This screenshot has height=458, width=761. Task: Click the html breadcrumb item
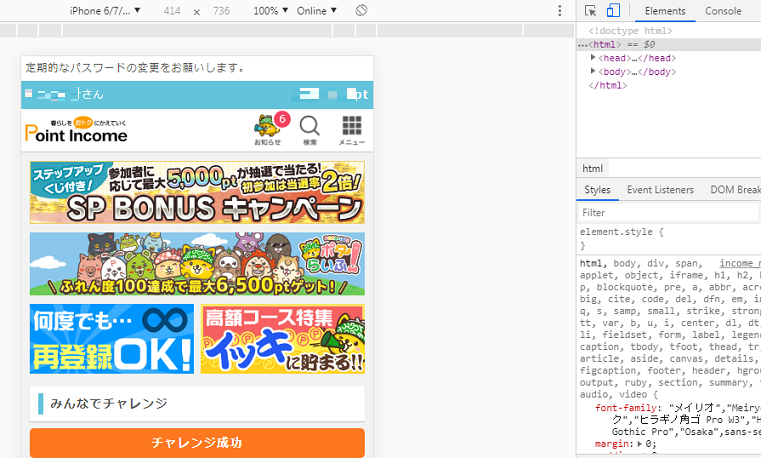point(593,168)
